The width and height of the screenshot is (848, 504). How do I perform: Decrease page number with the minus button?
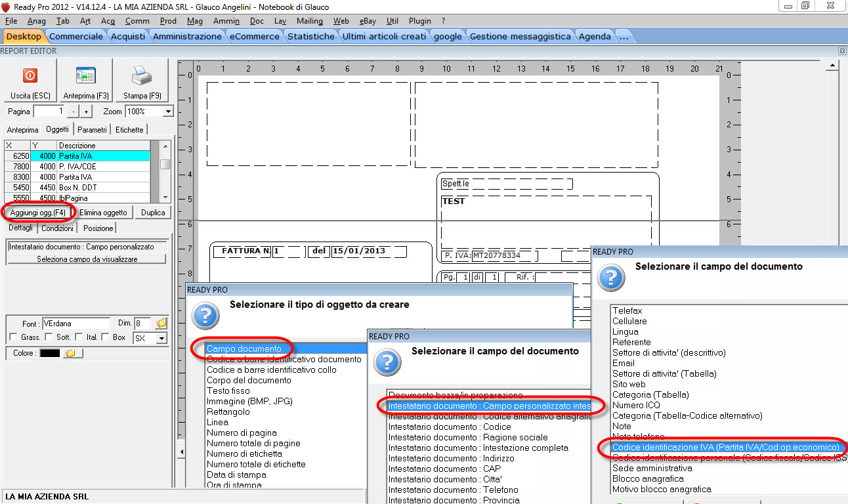pos(73,112)
